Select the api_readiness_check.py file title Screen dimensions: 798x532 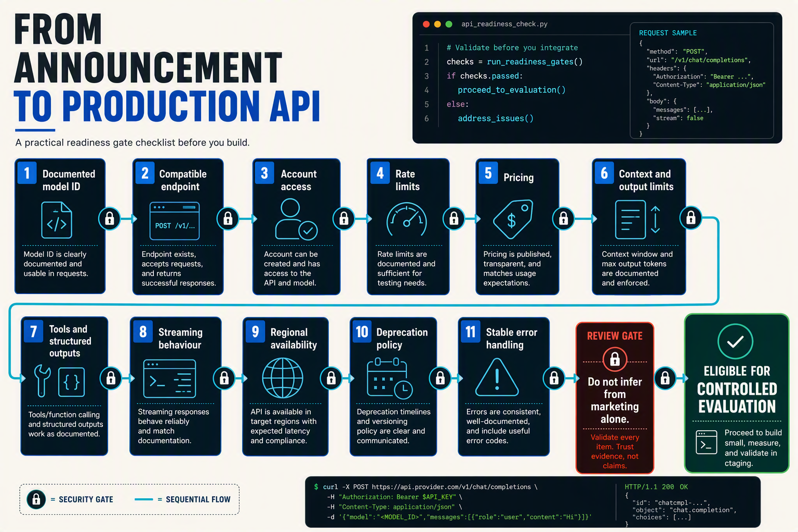504,24
